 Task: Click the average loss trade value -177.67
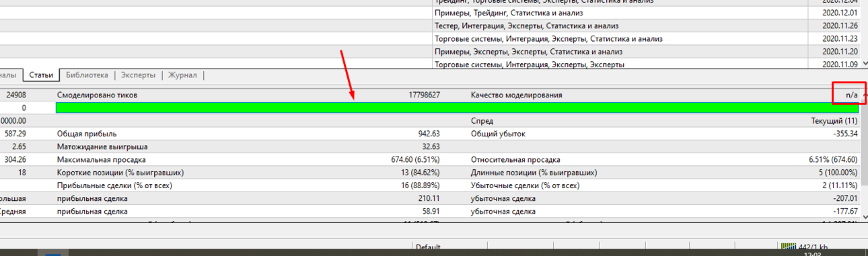pyautogui.click(x=844, y=211)
